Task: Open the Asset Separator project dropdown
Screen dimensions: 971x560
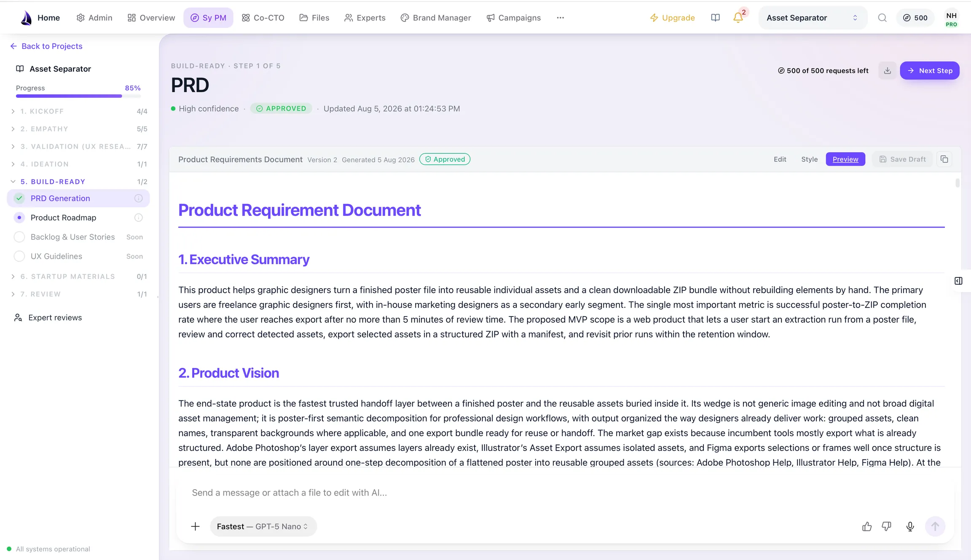Action: 813,18
